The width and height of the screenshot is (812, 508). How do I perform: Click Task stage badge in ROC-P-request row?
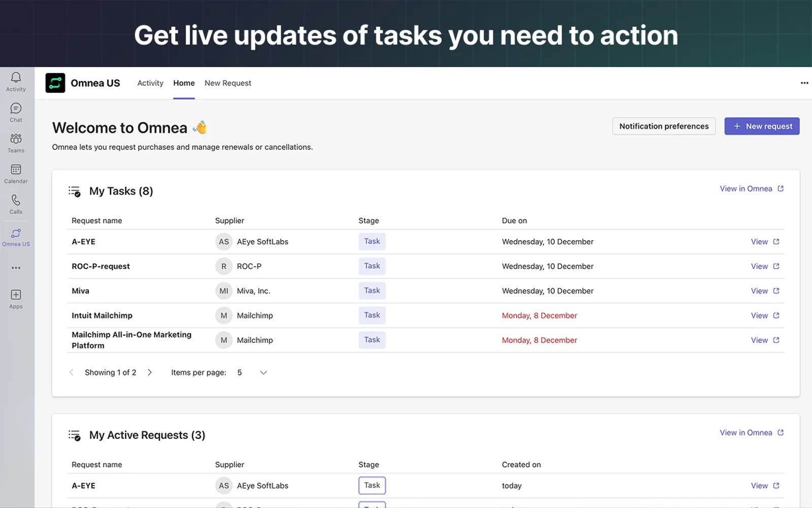372,266
